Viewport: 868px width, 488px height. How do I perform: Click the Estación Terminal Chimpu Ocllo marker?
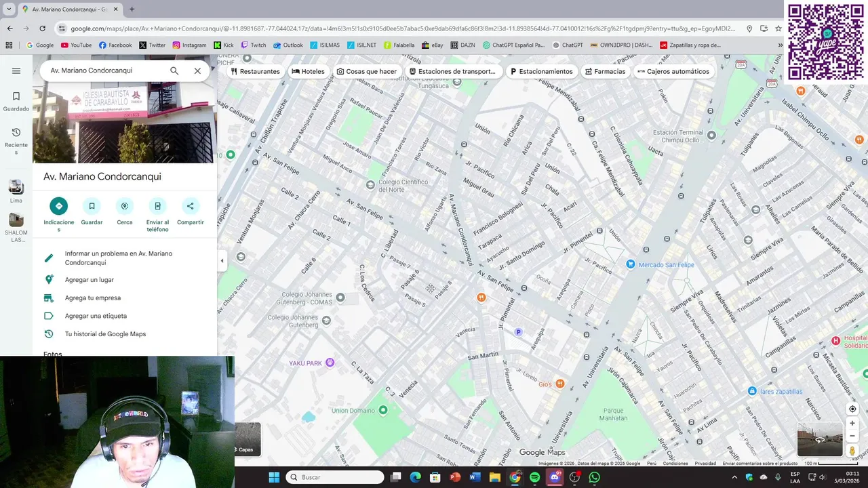(711, 135)
